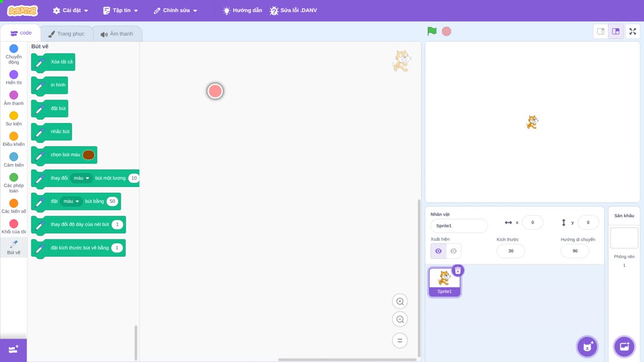Screen dimensions: 644x362
Task: Select the Bút vẽ pen category
Action: pos(13,247)
